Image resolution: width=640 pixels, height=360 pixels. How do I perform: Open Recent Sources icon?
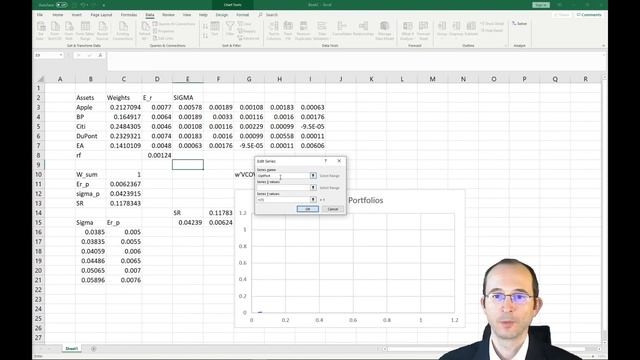[x=102, y=31]
